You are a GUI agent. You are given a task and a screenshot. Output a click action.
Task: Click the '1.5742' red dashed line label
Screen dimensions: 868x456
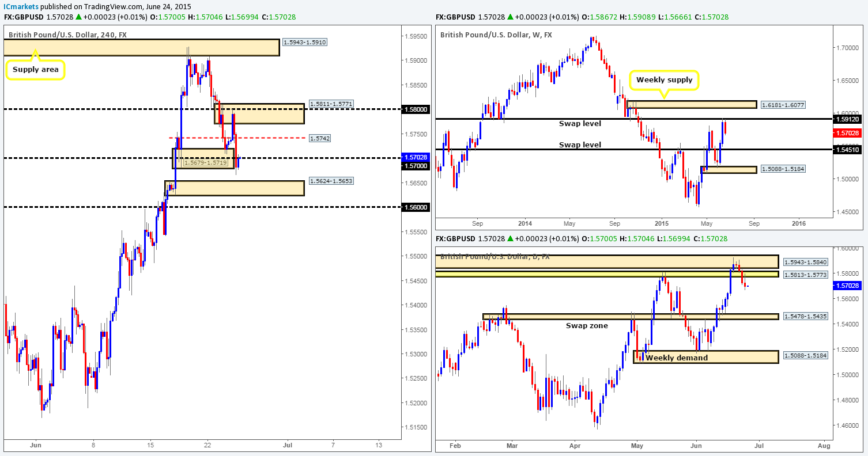tap(320, 138)
